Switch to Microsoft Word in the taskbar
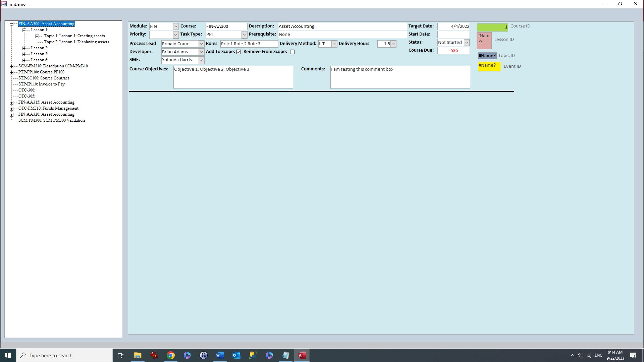The image size is (644, 362). pyautogui.click(x=220, y=355)
